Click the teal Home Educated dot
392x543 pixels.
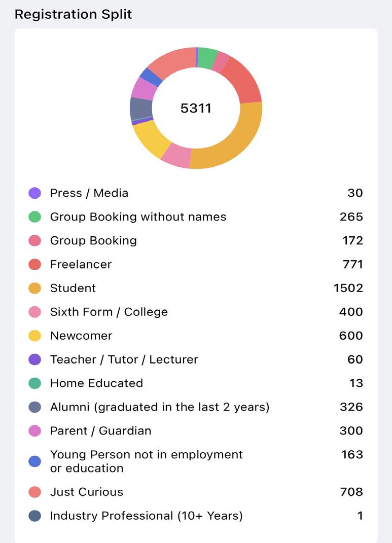34,383
